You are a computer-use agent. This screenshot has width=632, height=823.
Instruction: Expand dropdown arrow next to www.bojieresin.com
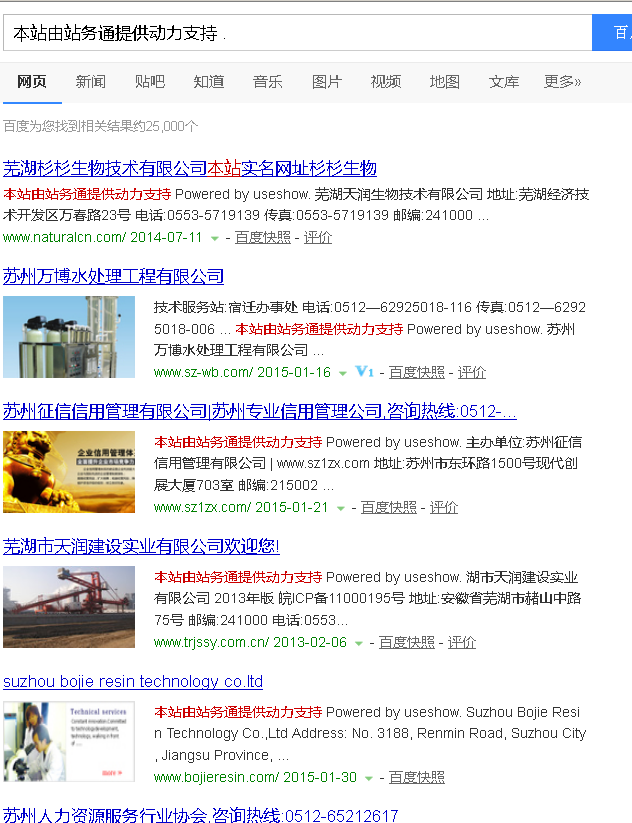click(x=369, y=778)
